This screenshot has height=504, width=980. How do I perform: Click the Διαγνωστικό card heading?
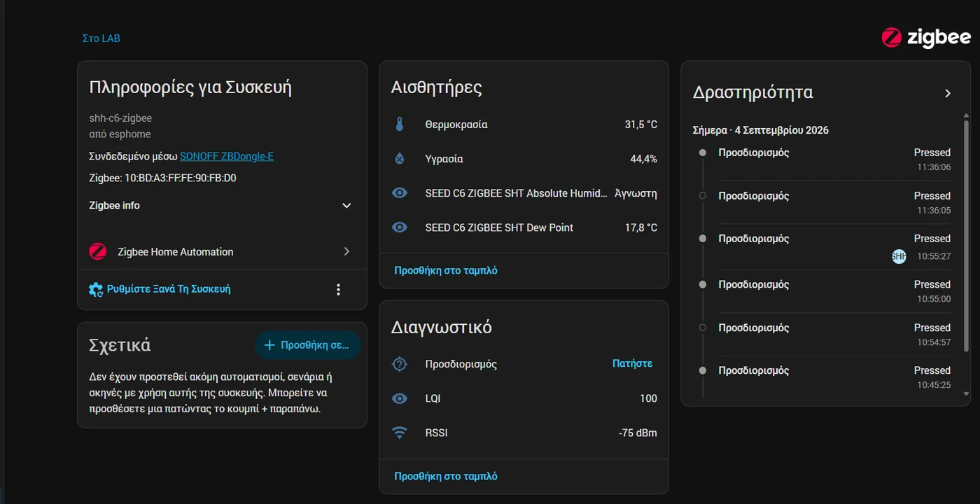tap(442, 327)
